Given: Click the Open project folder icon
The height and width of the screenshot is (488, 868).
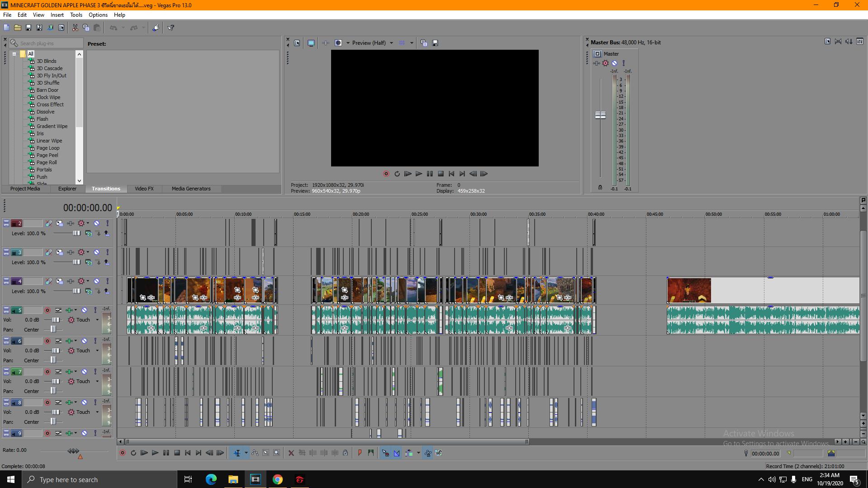Looking at the screenshot, I should (17, 28).
